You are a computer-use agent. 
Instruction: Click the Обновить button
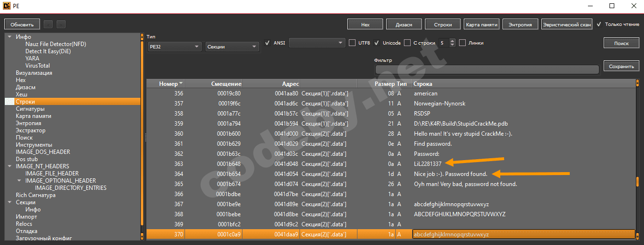coord(22,24)
